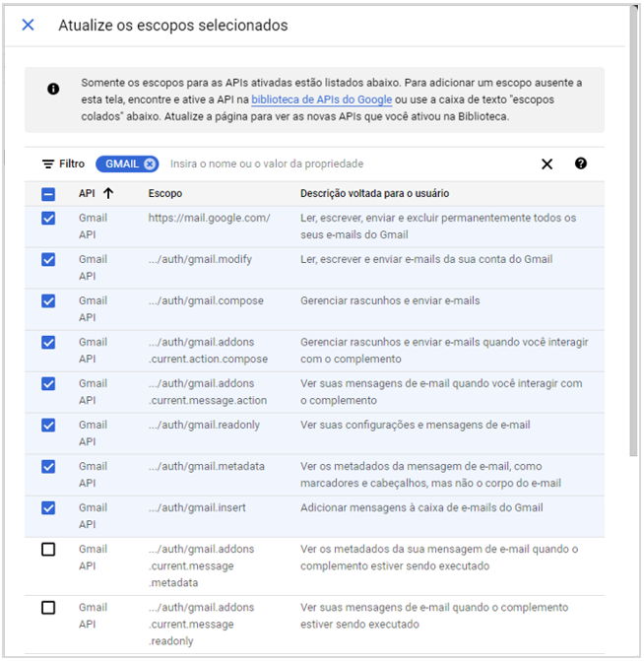Clear the filter with the X icon

(547, 164)
